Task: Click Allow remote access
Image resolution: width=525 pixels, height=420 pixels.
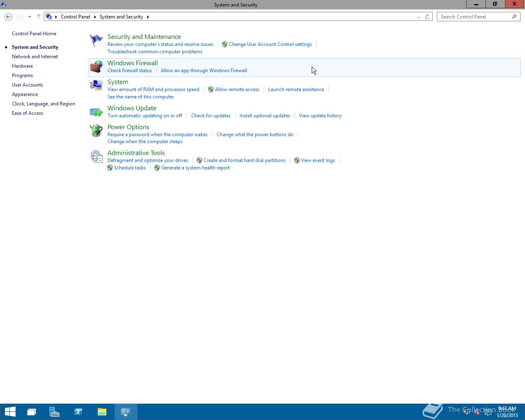Action: coord(237,89)
